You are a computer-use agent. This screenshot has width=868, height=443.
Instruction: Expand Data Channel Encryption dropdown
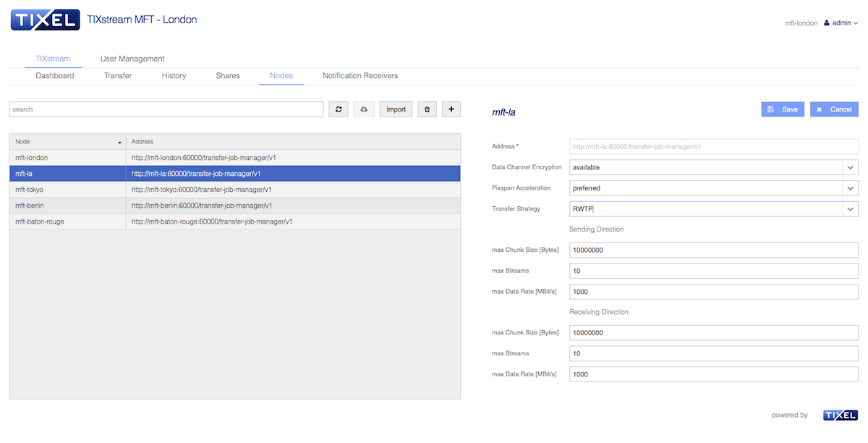(x=849, y=167)
